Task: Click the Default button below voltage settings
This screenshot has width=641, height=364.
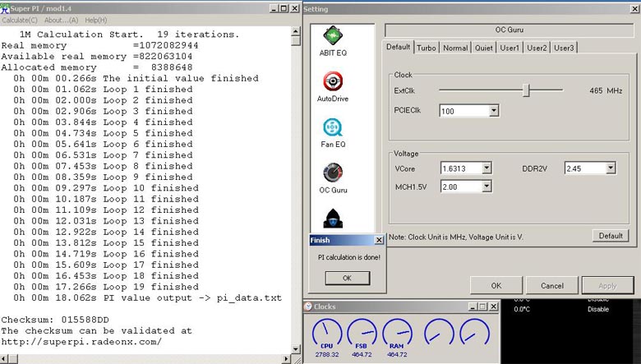Action: click(611, 236)
